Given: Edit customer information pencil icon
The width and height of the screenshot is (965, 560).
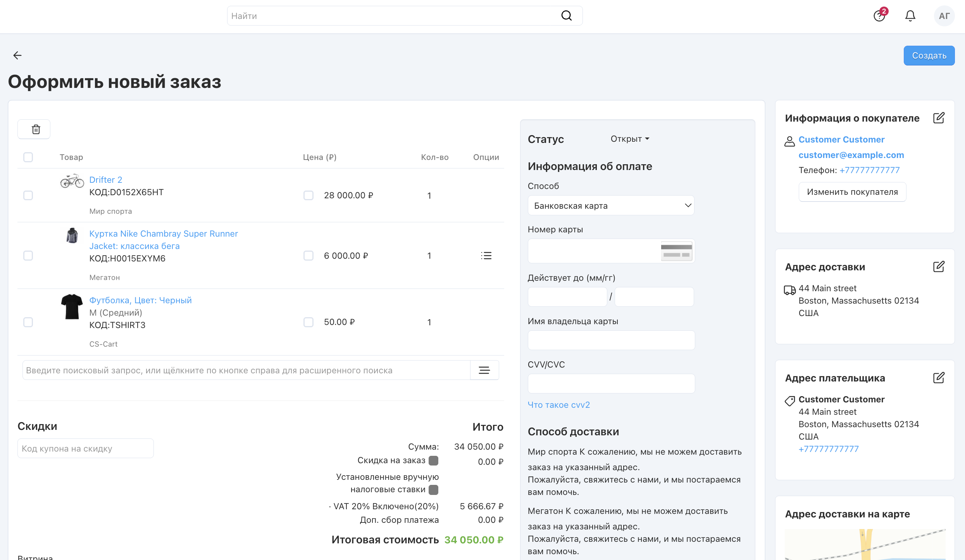Looking at the screenshot, I should (938, 118).
